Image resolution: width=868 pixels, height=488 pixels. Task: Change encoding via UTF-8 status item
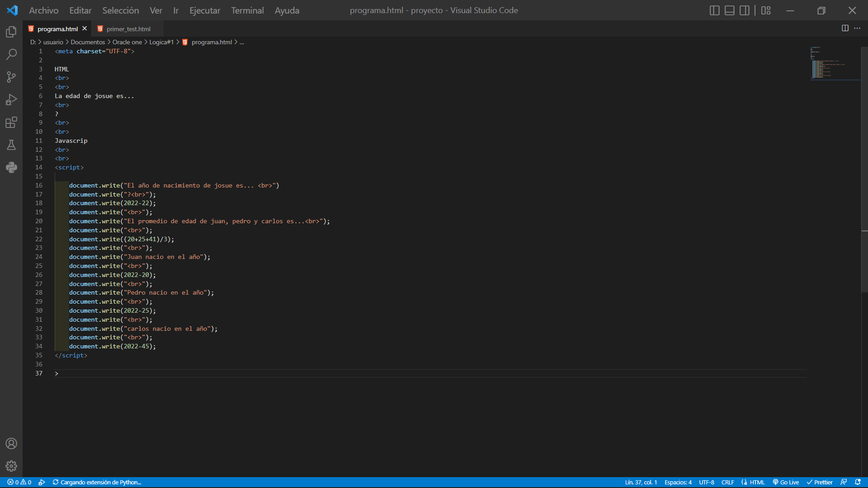click(707, 482)
